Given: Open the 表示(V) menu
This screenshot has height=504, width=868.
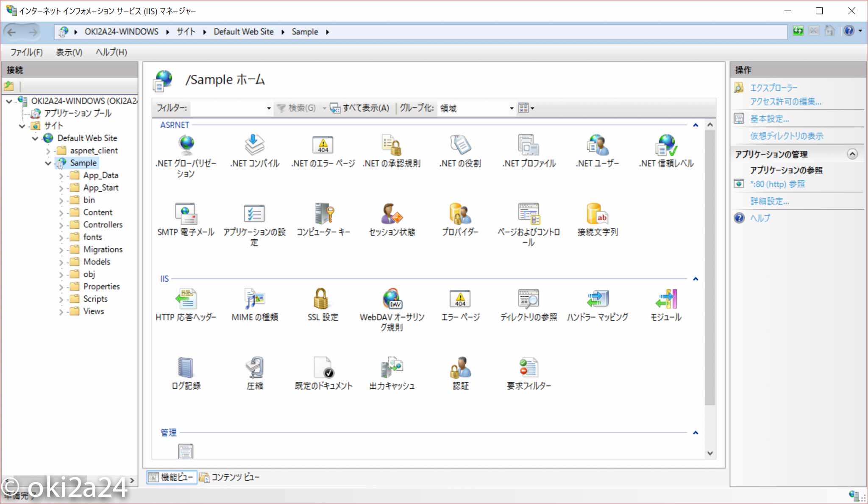Looking at the screenshot, I should (x=68, y=52).
